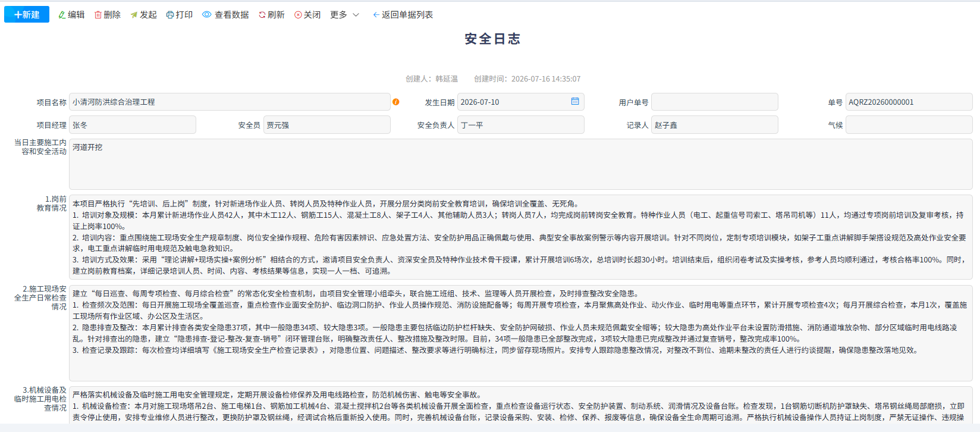980x432 pixels.
Task: Click the 创建人: 韩延温 text
Action: pyautogui.click(x=432, y=79)
